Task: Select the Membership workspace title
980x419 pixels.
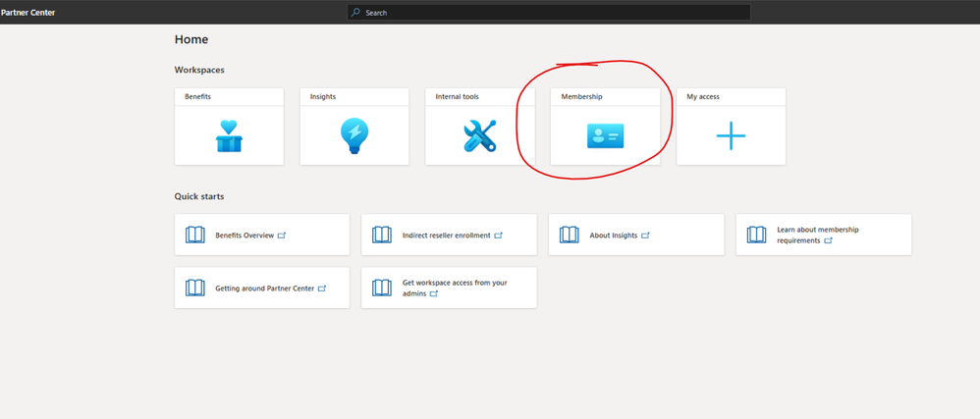Action: tap(582, 97)
